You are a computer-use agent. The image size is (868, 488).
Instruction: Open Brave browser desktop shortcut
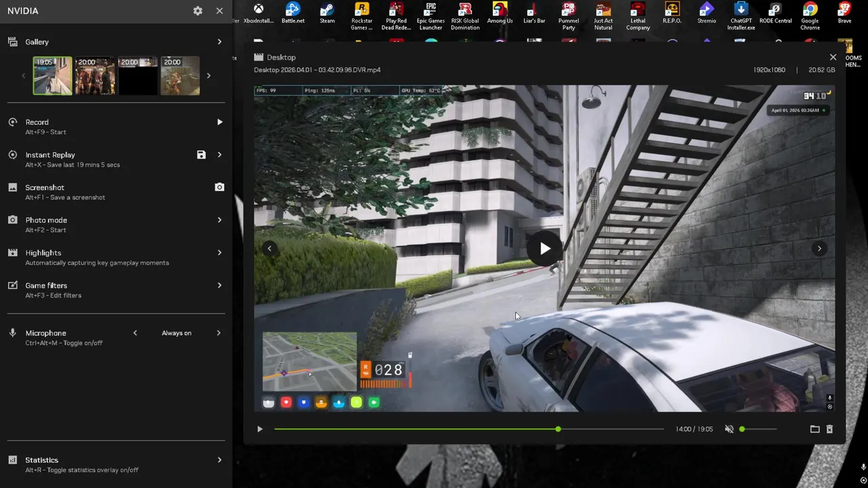point(844,14)
